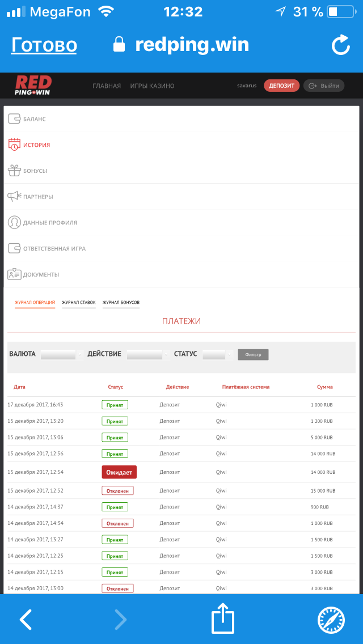Tap the browser back arrow
Screen dimensions: 363x644
(x=26, y=620)
